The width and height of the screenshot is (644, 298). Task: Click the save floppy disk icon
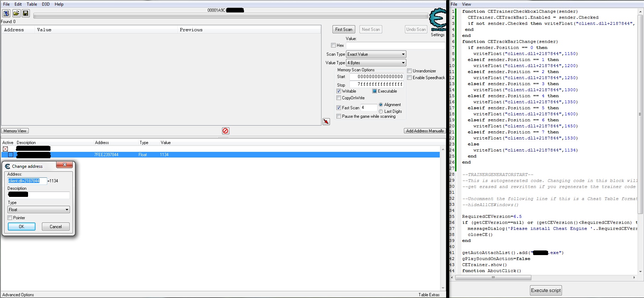[x=26, y=13]
